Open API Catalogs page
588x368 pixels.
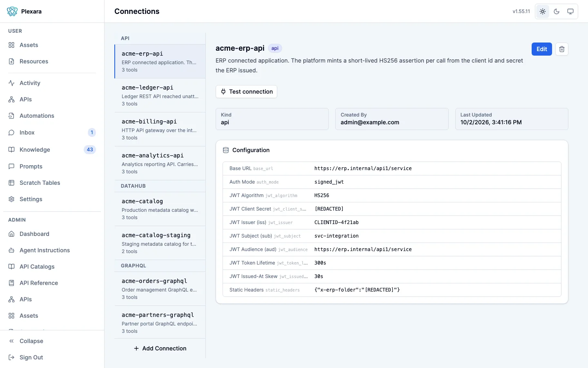coord(52,267)
